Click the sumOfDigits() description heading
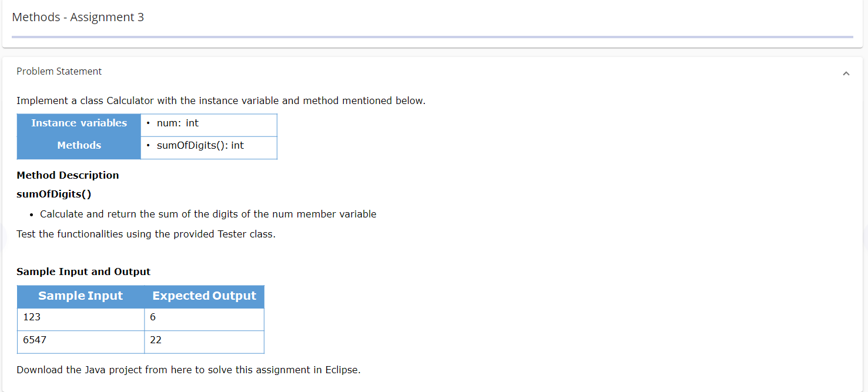 54,194
